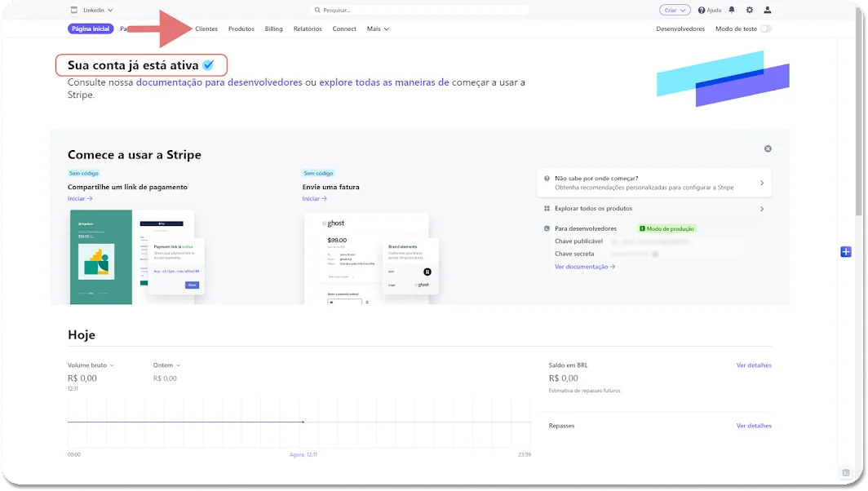This screenshot has height=491, width=868.
Task: Expand the Mais menu
Action: (378, 29)
